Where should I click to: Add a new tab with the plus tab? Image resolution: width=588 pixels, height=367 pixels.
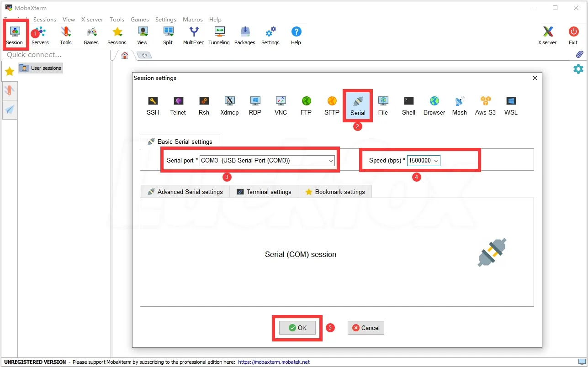[144, 55]
